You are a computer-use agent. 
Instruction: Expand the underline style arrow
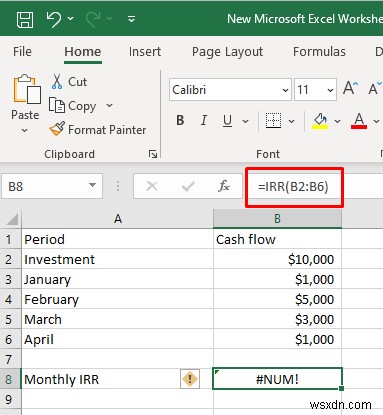pos(246,121)
